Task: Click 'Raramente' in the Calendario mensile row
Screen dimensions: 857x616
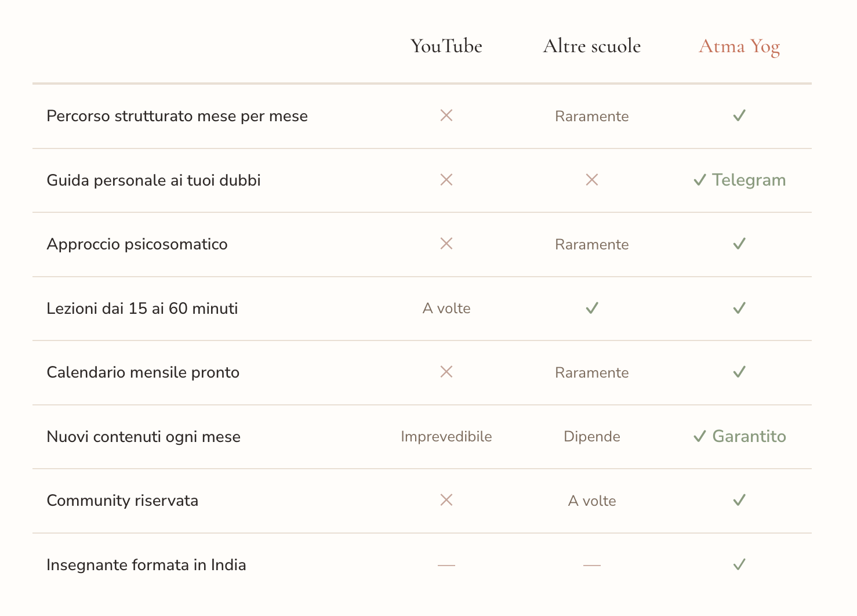Action: [x=591, y=372]
